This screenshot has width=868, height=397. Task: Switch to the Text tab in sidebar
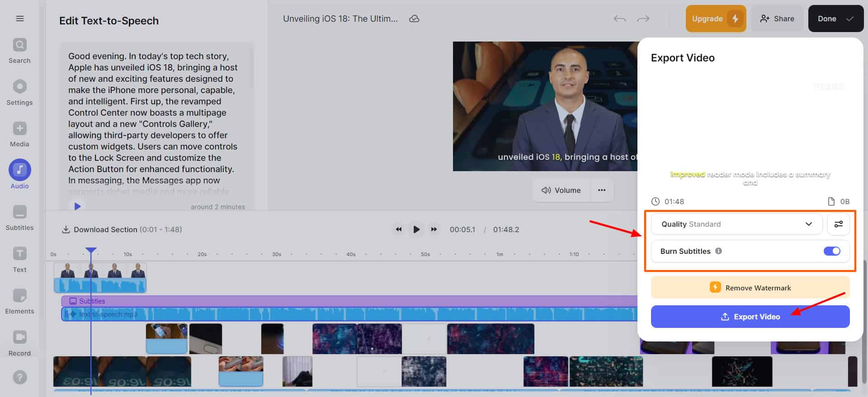pyautogui.click(x=19, y=254)
